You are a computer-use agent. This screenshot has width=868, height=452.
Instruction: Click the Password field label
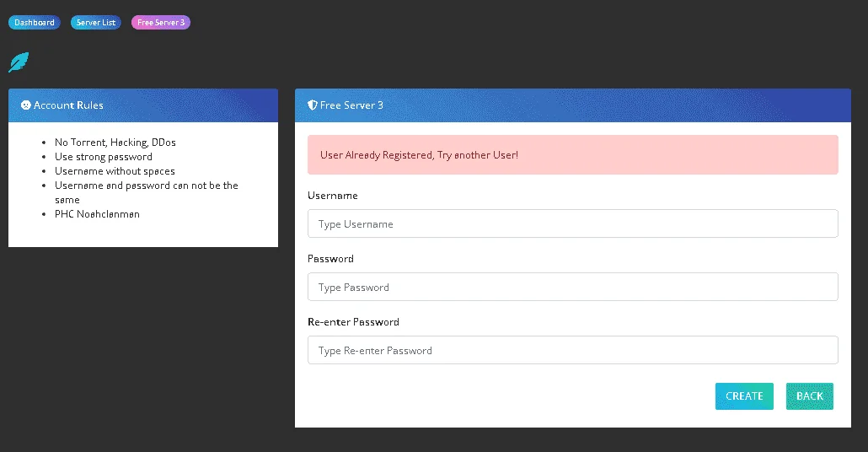[x=330, y=259]
